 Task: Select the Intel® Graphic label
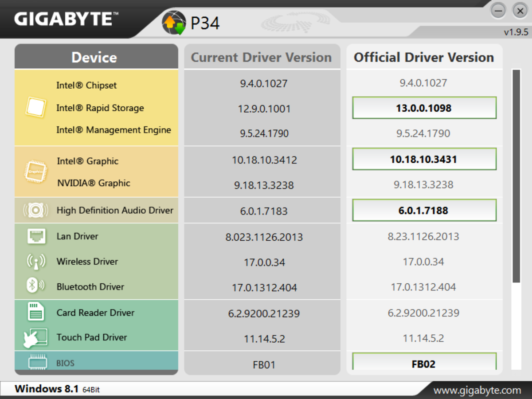pyautogui.click(x=88, y=161)
